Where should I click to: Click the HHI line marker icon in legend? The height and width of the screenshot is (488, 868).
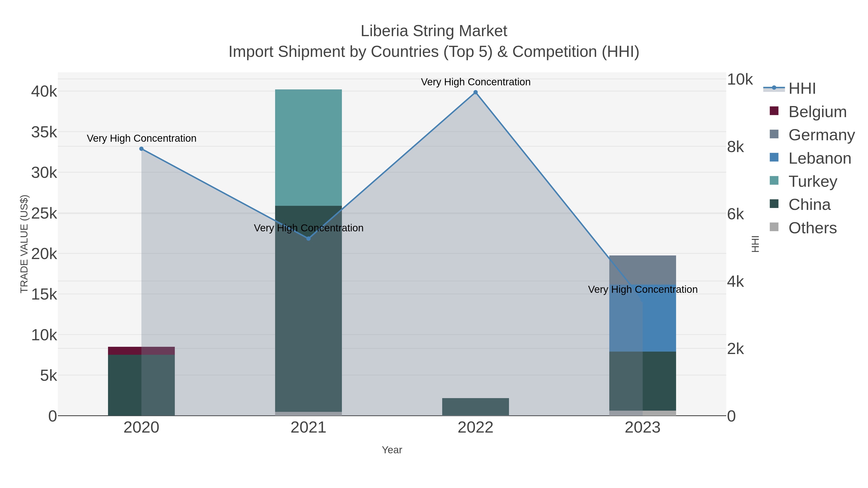pos(774,88)
